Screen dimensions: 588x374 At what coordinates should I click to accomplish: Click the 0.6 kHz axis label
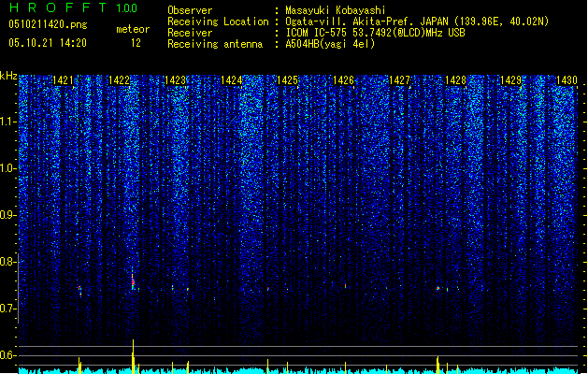tap(8, 355)
